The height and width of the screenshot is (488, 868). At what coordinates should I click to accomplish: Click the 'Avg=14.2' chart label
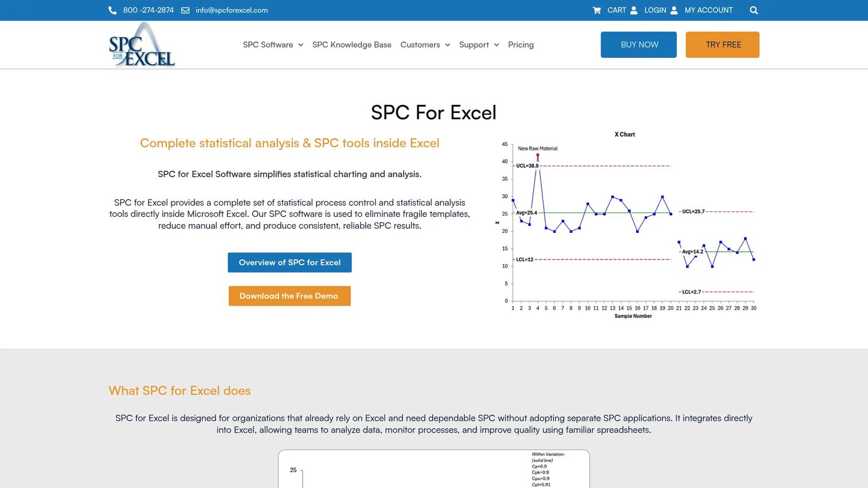tap(693, 252)
